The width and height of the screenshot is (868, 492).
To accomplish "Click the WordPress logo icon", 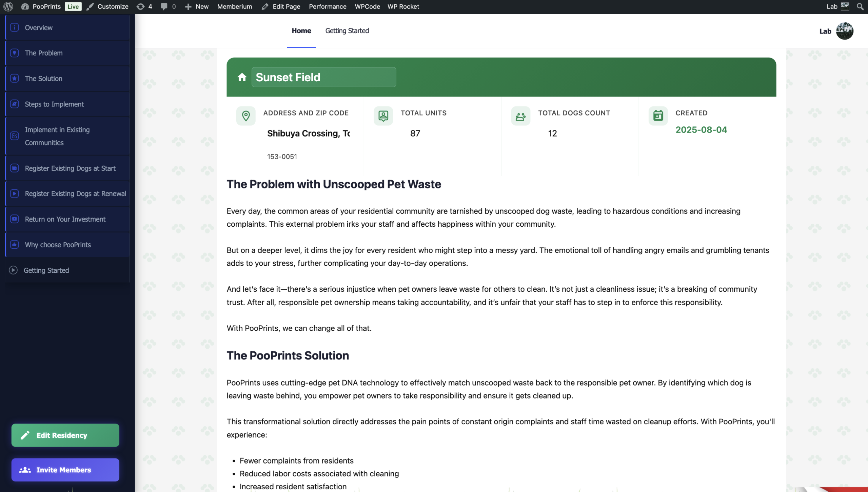I will click(8, 6).
